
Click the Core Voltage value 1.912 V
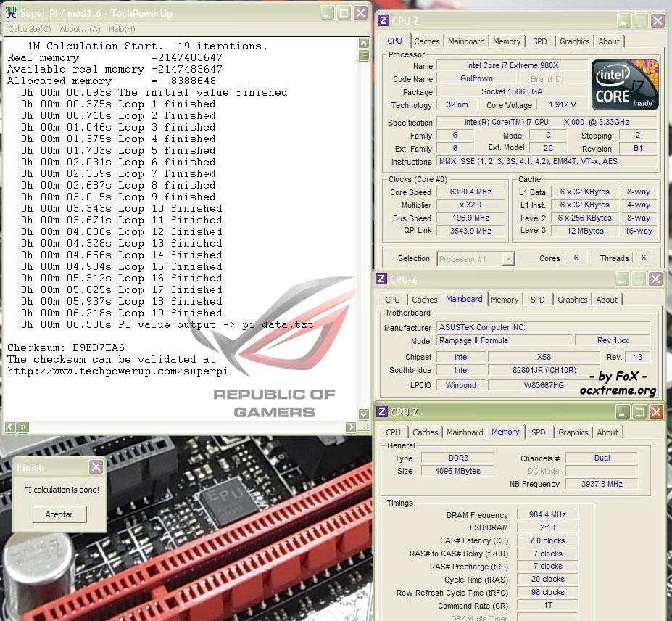[x=562, y=104]
